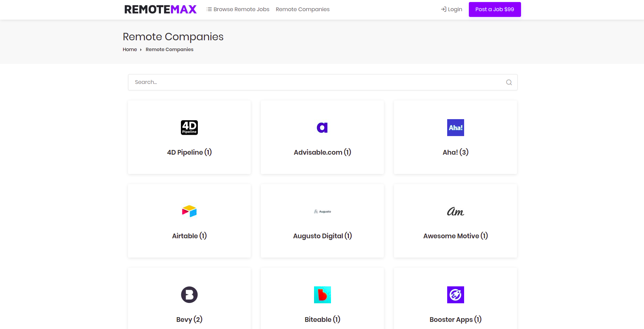Open the Browse Remote Jobs menu
Screen dimensions: 644x329
point(241,9)
